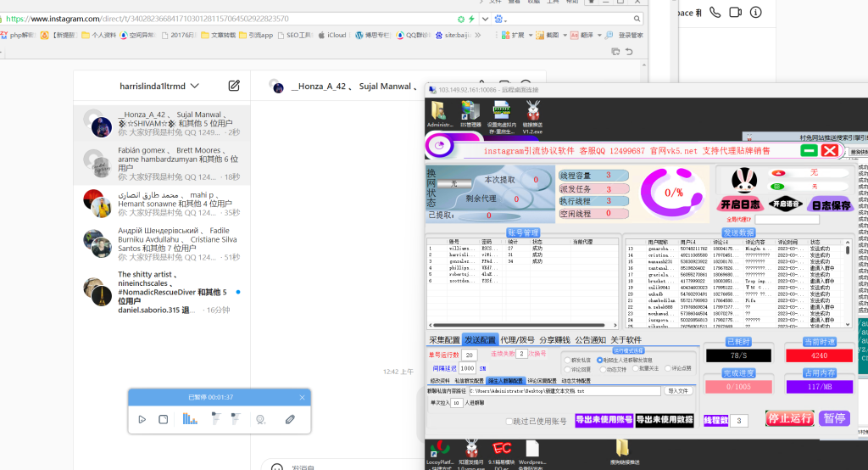The width and height of the screenshot is (868, 470).
Task: Open EC 9.1精易模块 desktop icon
Action: 502,454
